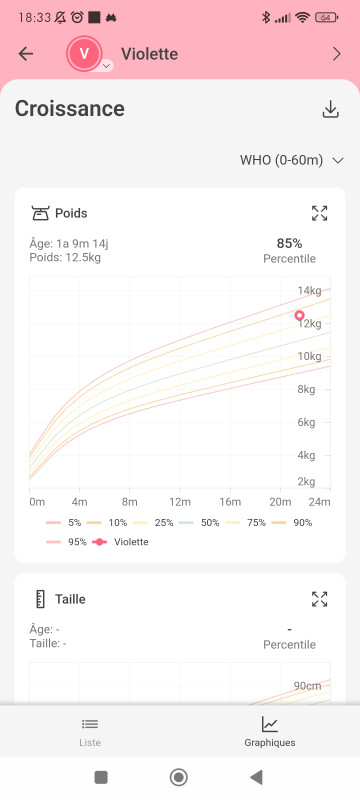Open the WHO (0-60m) standard dropdown
The image size is (360, 800).
click(292, 160)
